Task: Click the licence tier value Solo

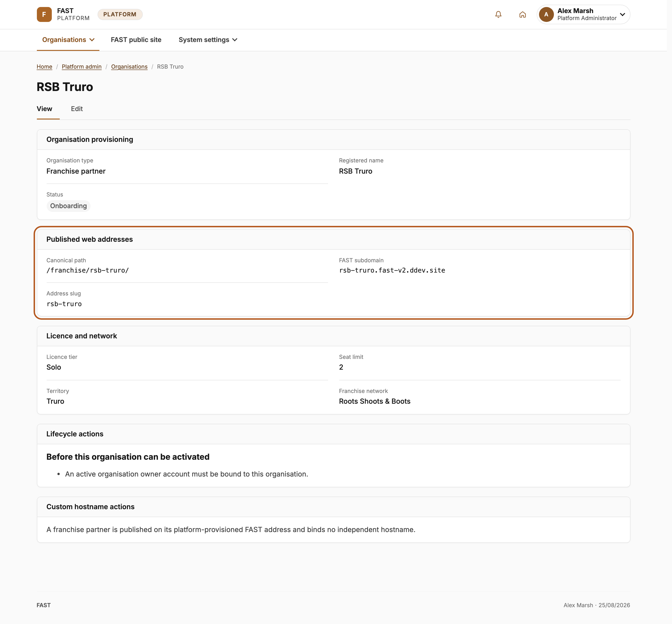Action: 54,367
